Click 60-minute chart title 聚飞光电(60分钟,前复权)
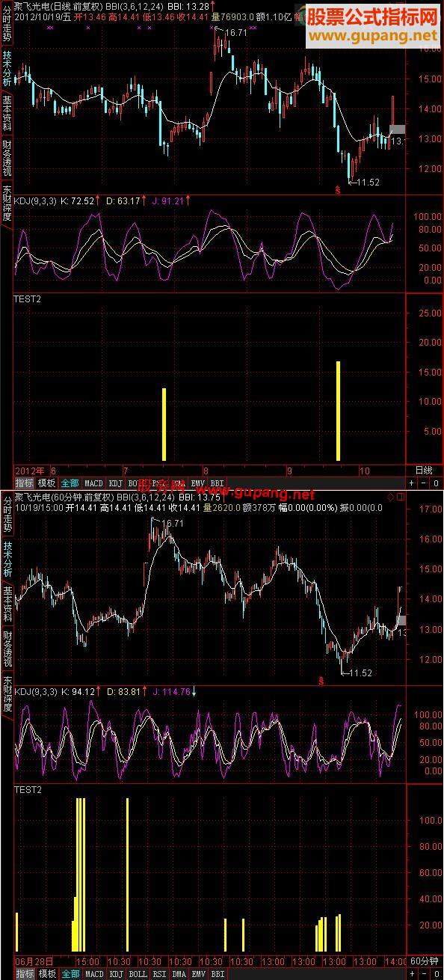This screenshot has height=980, width=444. click(64, 497)
